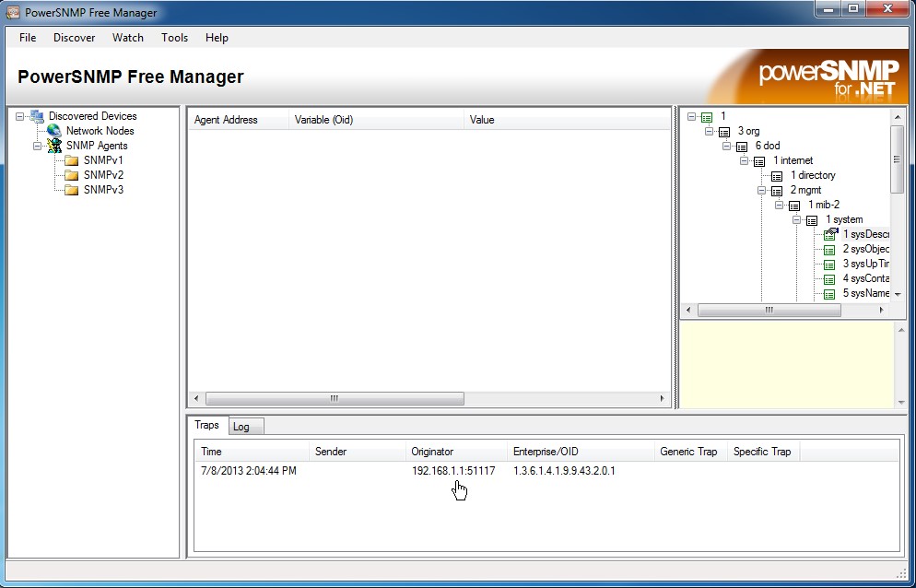The height and width of the screenshot is (588, 916).
Task: Click the icon beside 1 directory
Action: tap(776, 175)
